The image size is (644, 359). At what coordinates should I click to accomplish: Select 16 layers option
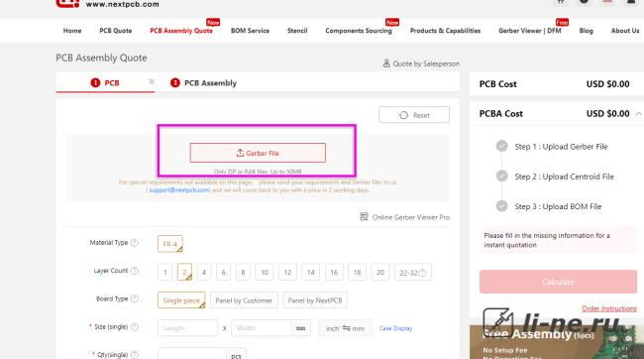tap(334, 273)
